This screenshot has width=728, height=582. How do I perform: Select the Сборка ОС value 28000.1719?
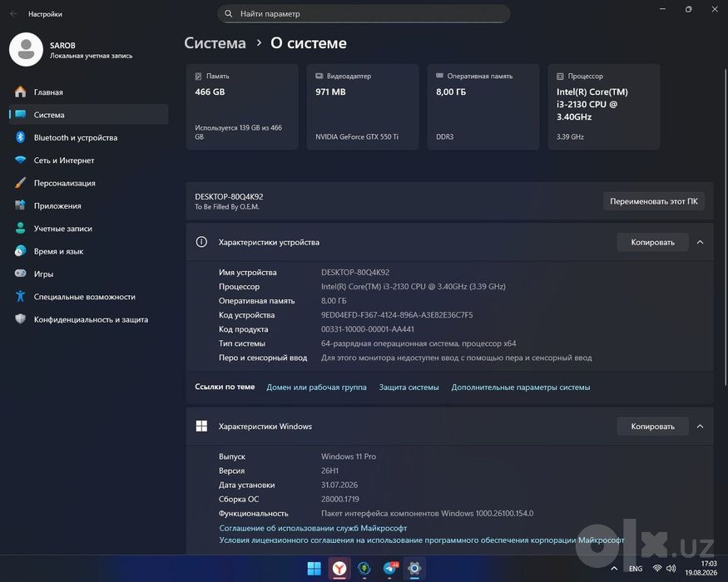point(339,500)
